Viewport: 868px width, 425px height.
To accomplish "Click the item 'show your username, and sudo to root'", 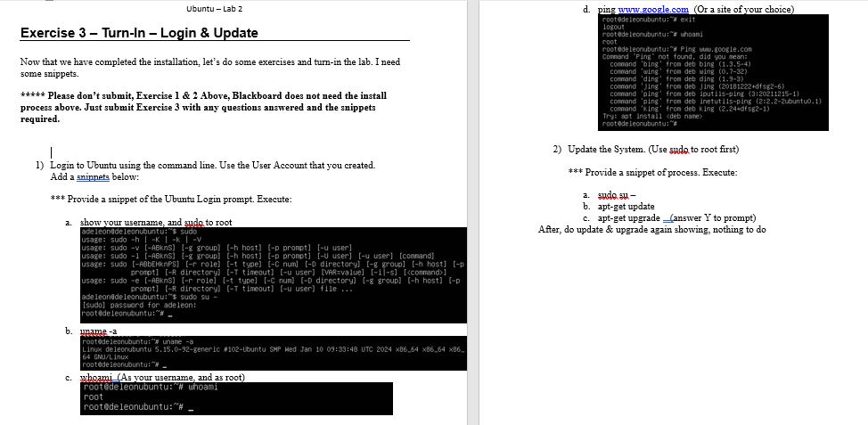I will click(x=156, y=223).
